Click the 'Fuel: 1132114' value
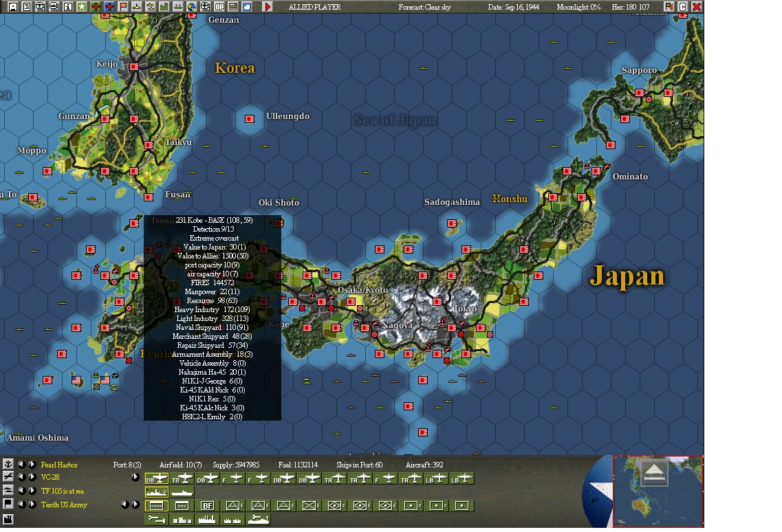Image resolution: width=782 pixels, height=532 pixels. (x=298, y=465)
